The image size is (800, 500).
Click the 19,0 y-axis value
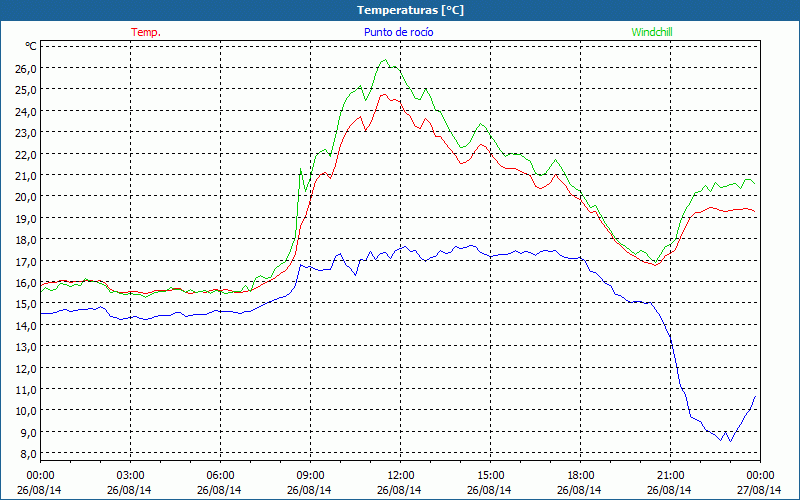(x=27, y=218)
